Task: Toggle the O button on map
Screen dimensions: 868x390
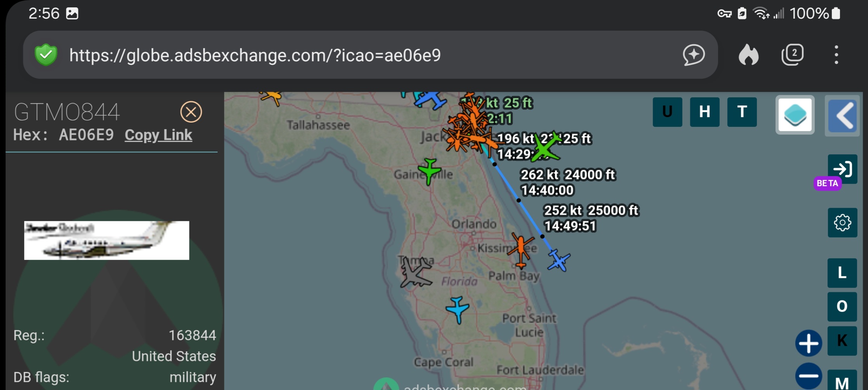Action: point(842,307)
